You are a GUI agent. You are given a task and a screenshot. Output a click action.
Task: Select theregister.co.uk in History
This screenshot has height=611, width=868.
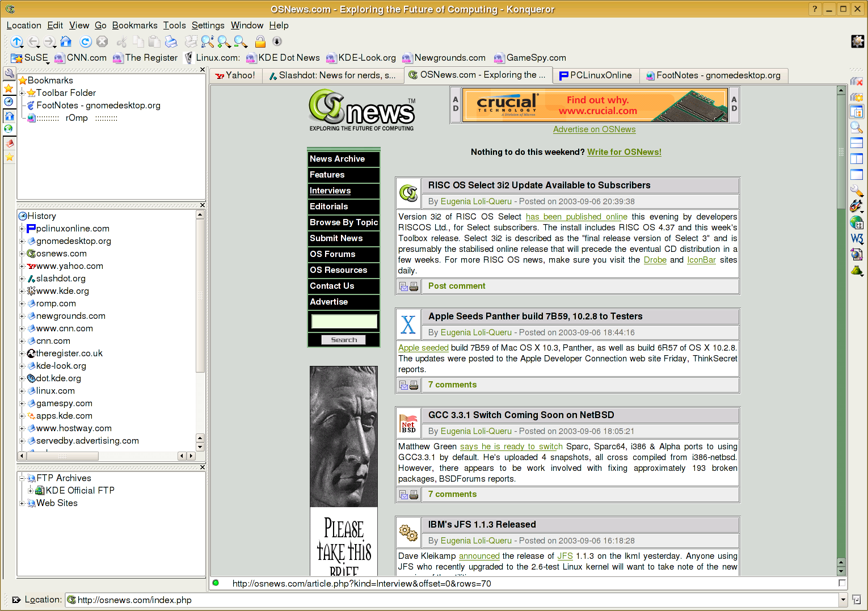point(69,353)
